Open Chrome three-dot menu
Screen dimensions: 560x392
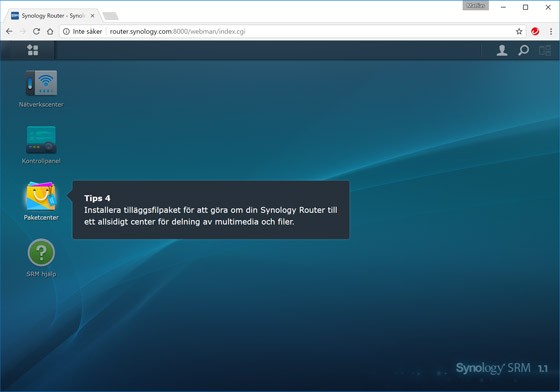pyautogui.click(x=551, y=31)
